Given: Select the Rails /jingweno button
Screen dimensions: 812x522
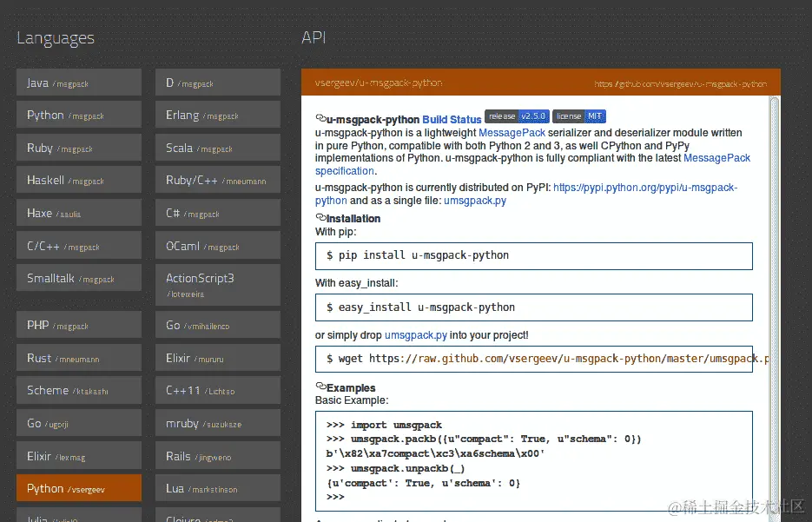Looking at the screenshot, I should coord(218,456).
